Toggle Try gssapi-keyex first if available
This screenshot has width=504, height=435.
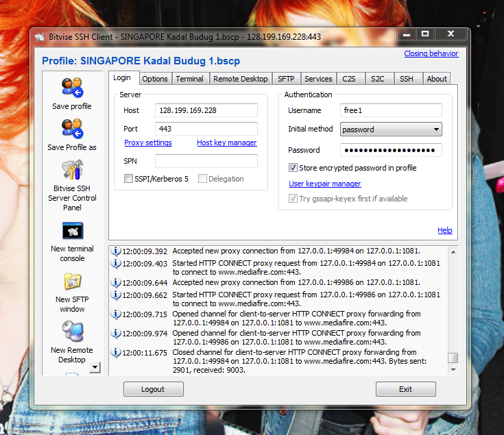click(x=293, y=199)
